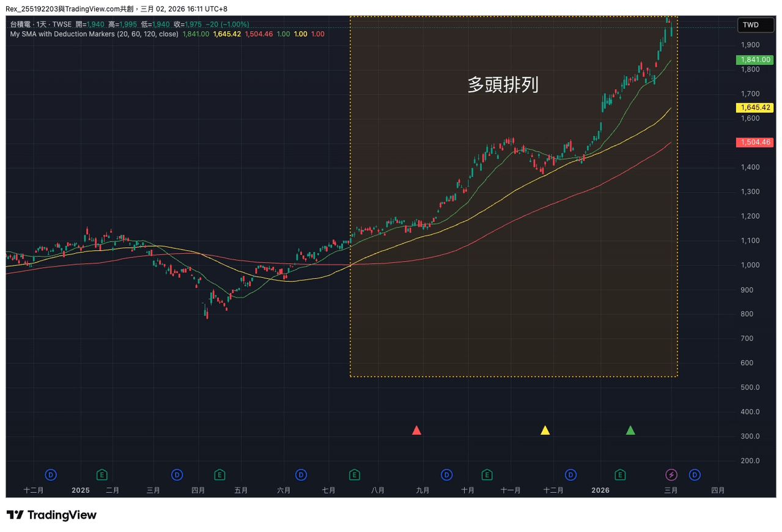
Task: Click the dividend D marker between 九月 and 十月
Action: (x=447, y=475)
